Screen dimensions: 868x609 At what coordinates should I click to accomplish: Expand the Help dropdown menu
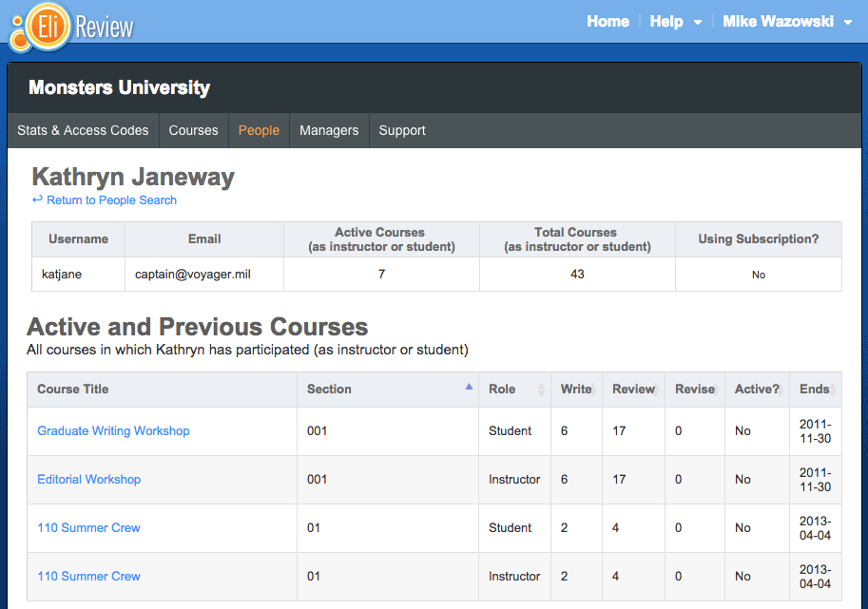pos(676,22)
